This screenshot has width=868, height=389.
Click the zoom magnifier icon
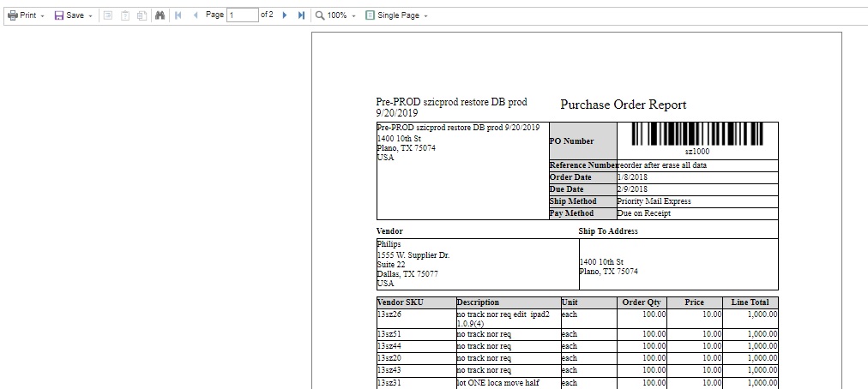pos(320,15)
